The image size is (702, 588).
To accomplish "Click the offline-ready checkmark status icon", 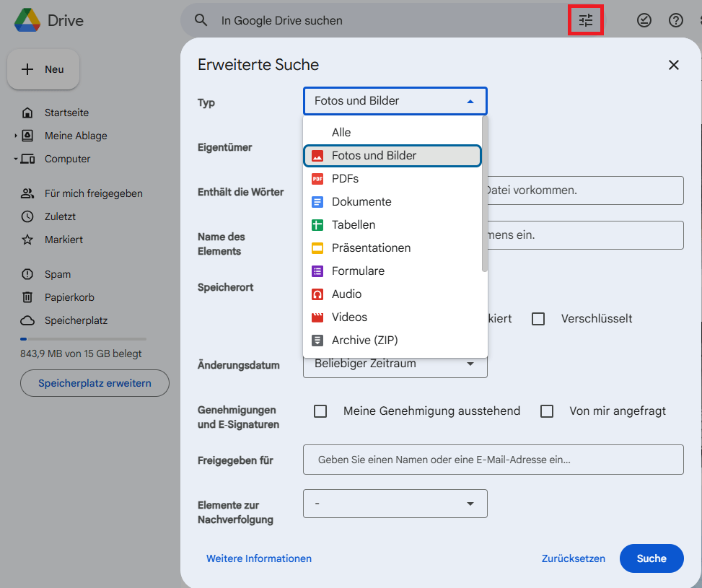I will pos(644,20).
